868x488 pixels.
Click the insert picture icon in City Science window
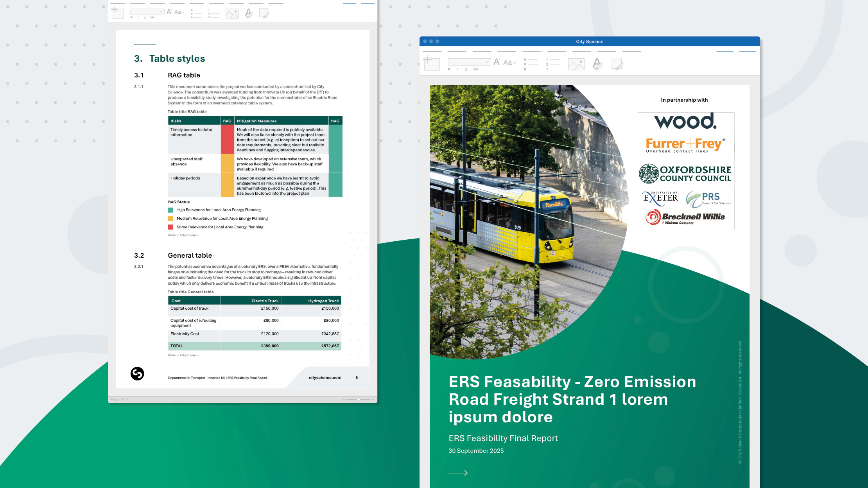point(576,64)
